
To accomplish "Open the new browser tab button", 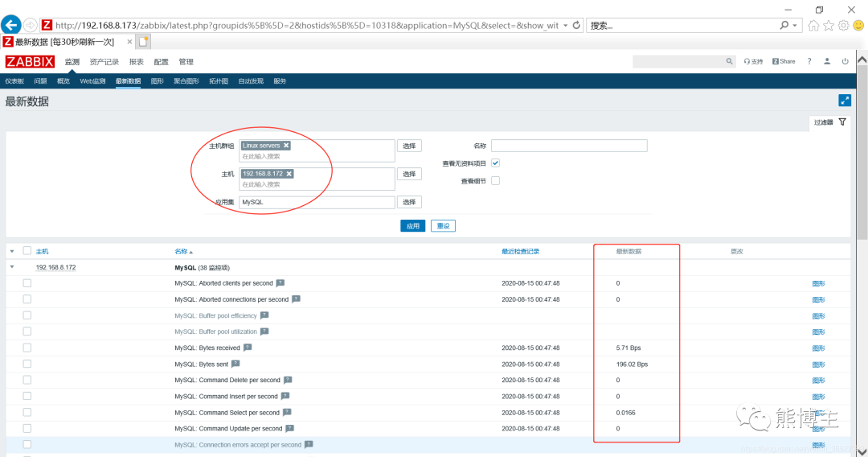I will tap(143, 42).
